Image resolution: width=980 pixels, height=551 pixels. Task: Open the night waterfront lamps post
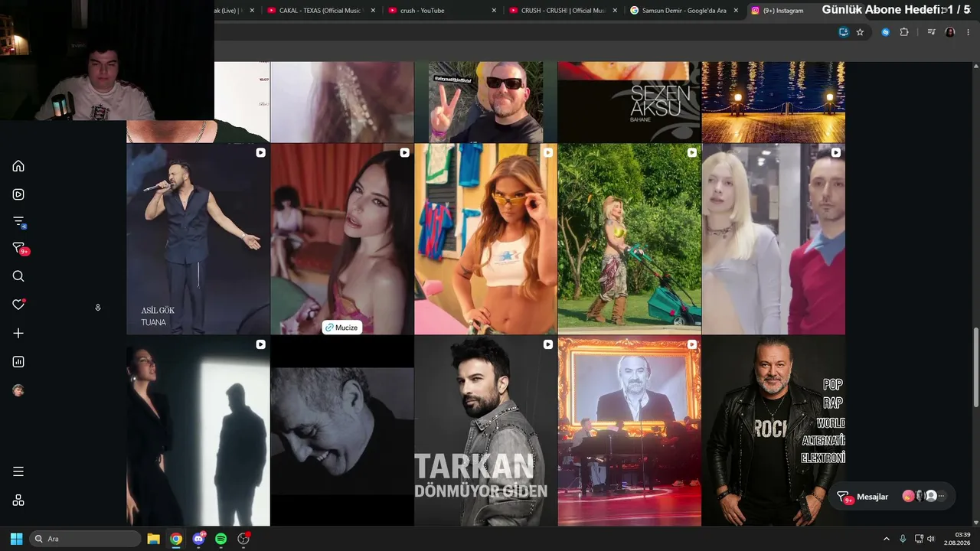[x=773, y=102]
